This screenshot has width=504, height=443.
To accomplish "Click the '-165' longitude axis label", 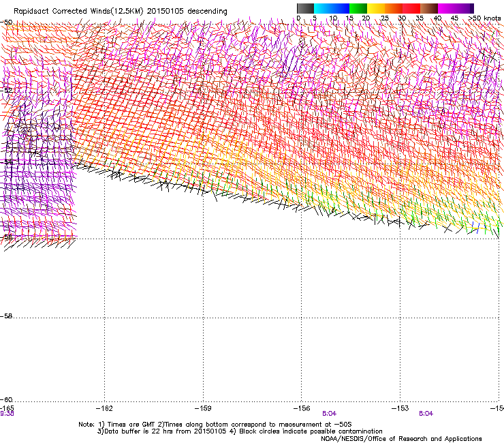I will coord(7,408).
